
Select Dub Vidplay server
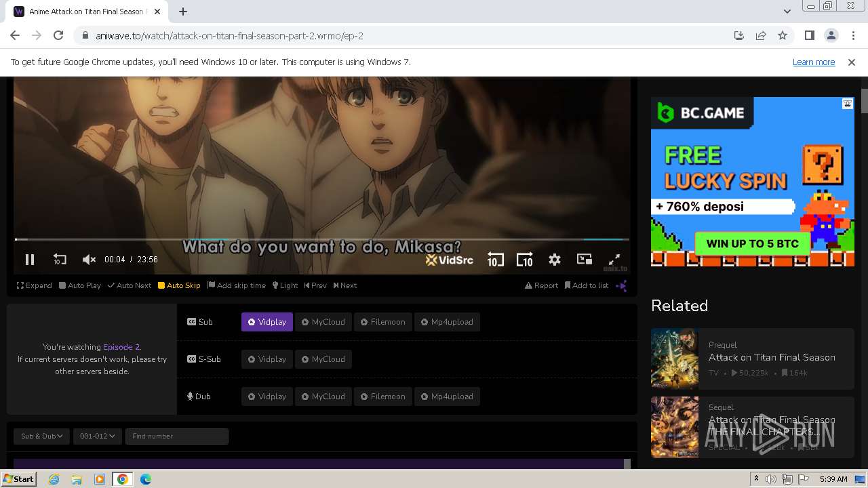tap(267, 396)
